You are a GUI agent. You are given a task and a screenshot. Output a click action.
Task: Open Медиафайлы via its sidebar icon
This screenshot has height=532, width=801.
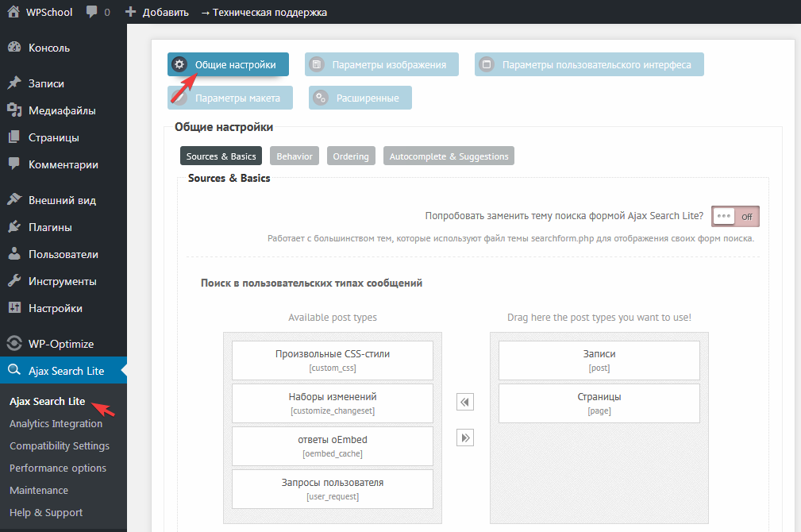(x=14, y=110)
